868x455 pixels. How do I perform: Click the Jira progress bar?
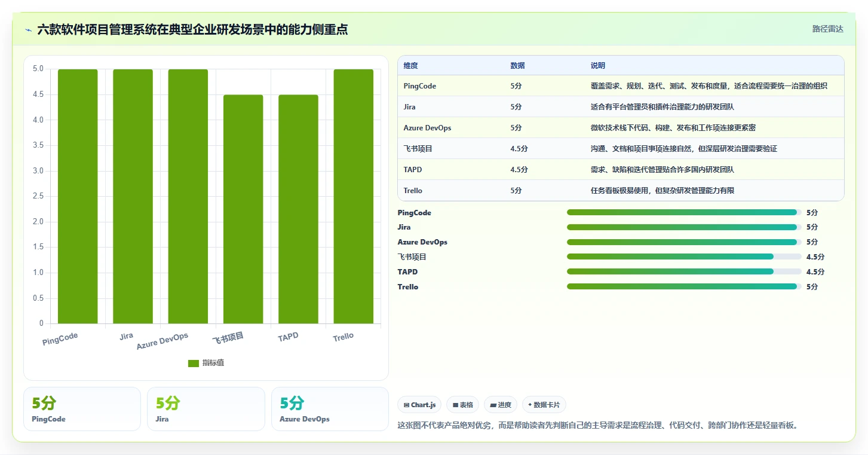coord(684,227)
